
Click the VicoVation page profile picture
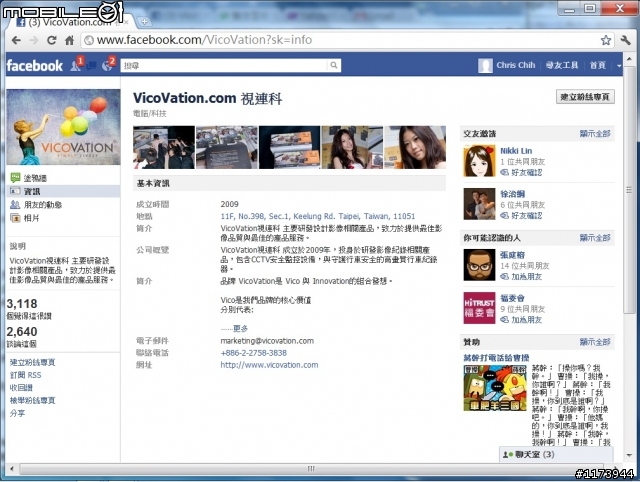[x=63, y=127]
